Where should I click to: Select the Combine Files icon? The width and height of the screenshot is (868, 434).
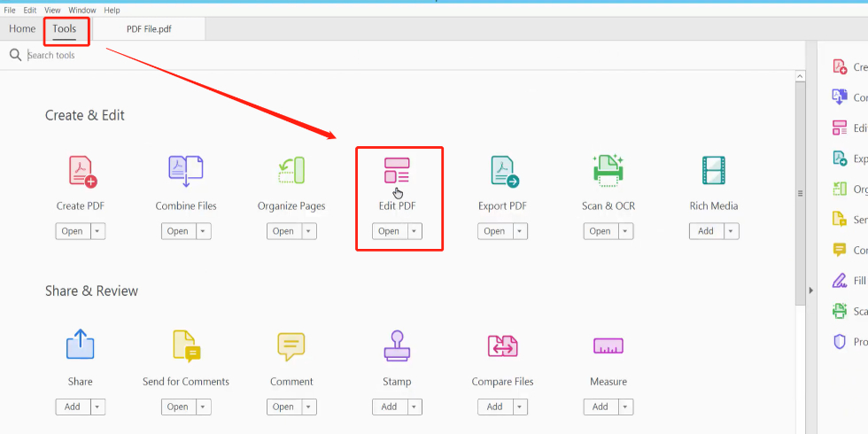(x=186, y=170)
